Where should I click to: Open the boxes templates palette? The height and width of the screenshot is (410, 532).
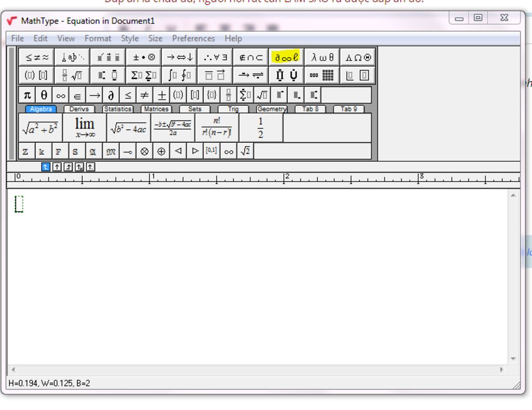[357, 75]
